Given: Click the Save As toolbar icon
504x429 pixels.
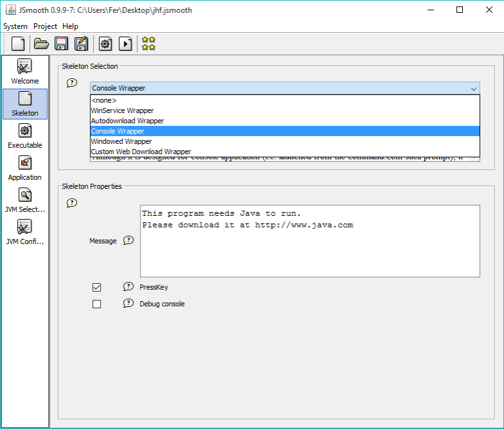Looking at the screenshot, I should coord(81,44).
